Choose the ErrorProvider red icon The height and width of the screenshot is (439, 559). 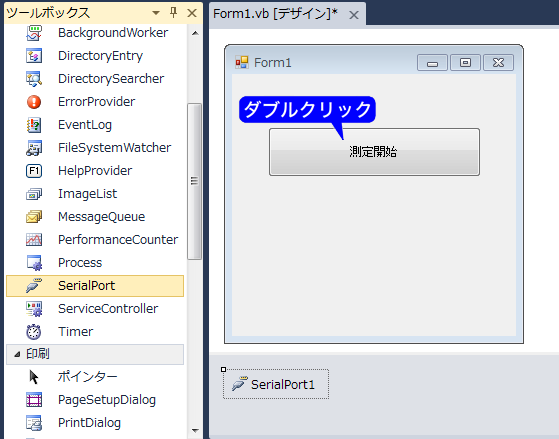(34, 102)
